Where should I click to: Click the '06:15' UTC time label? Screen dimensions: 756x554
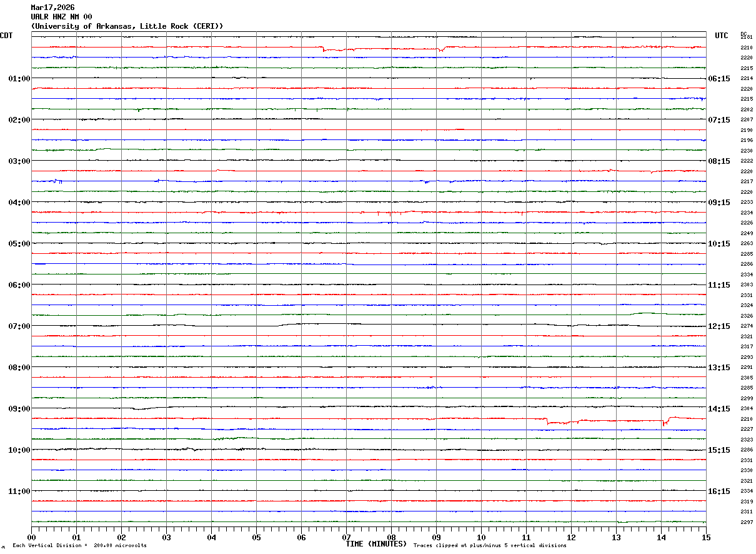click(x=719, y=79)
